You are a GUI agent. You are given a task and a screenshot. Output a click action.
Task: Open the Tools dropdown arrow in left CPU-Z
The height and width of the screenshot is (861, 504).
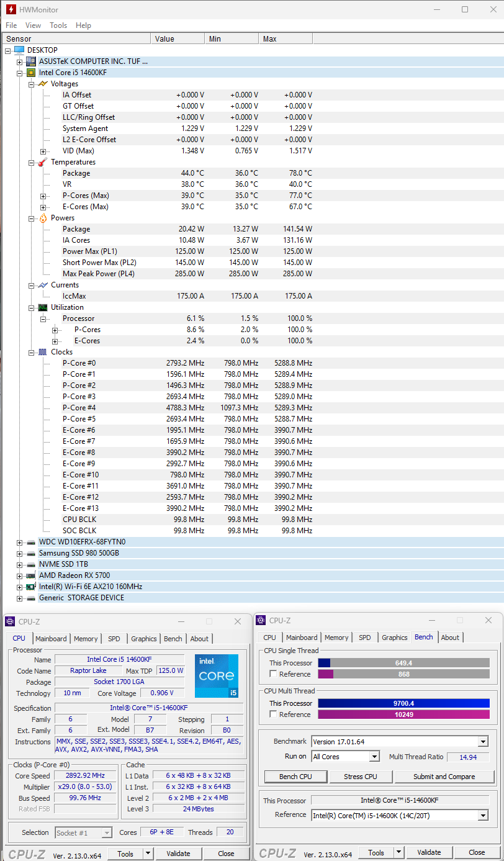click(148, 854)
